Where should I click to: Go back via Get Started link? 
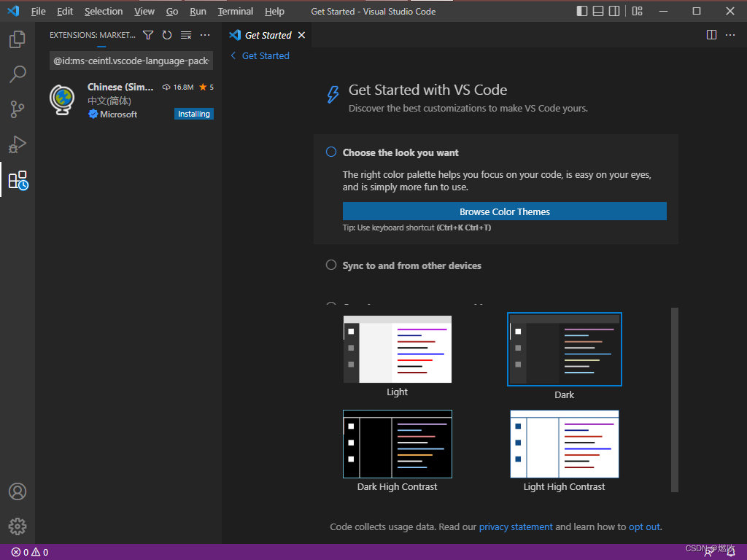click(x=260, y=55)
